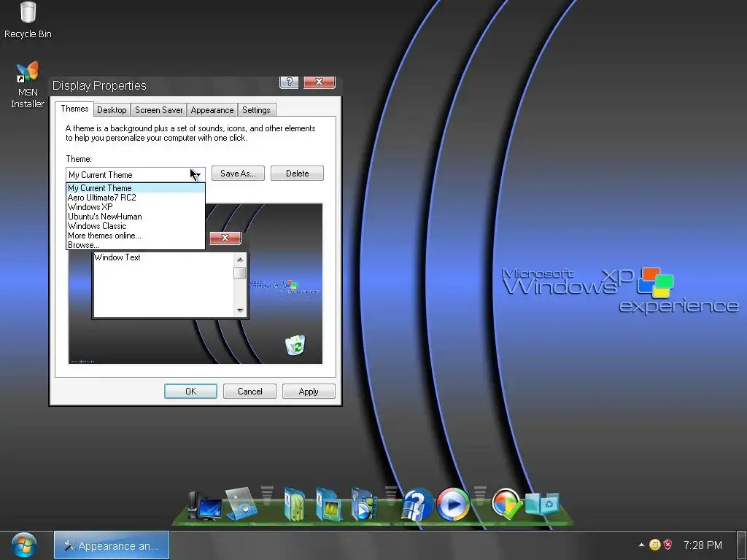Open Help and Support from the dock
The height and width of the screenshot is (560, 747).
(x=417, y=505)
